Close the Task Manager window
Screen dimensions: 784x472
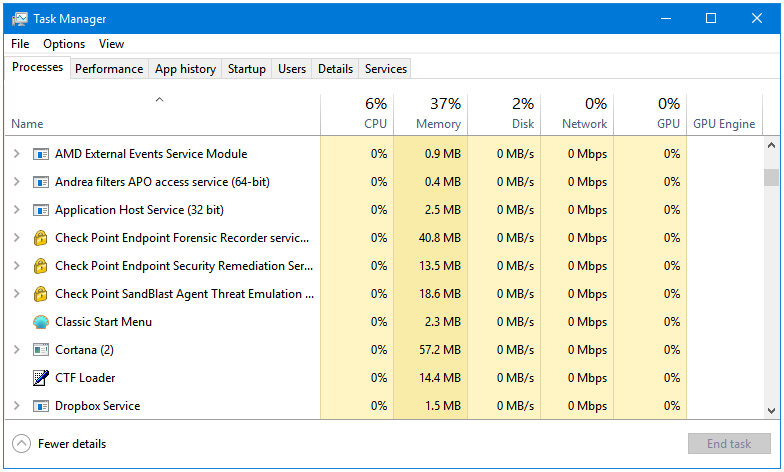tap(756, 18)
